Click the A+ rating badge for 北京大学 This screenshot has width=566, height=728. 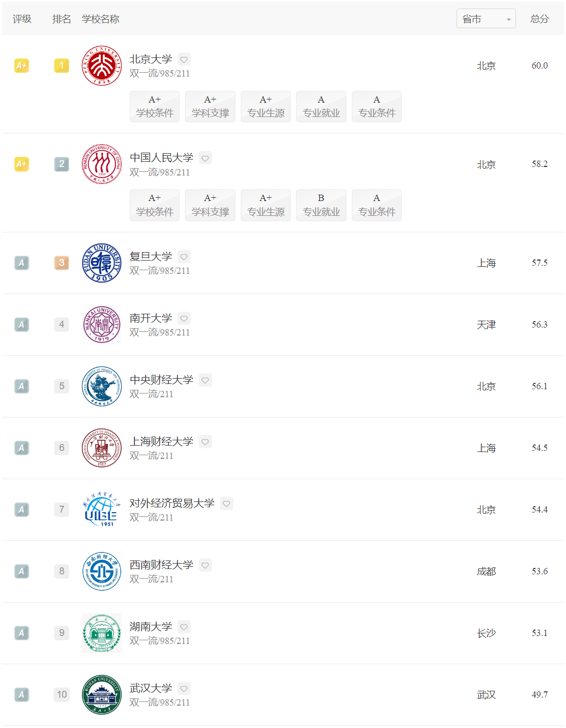tap(22, 66)
